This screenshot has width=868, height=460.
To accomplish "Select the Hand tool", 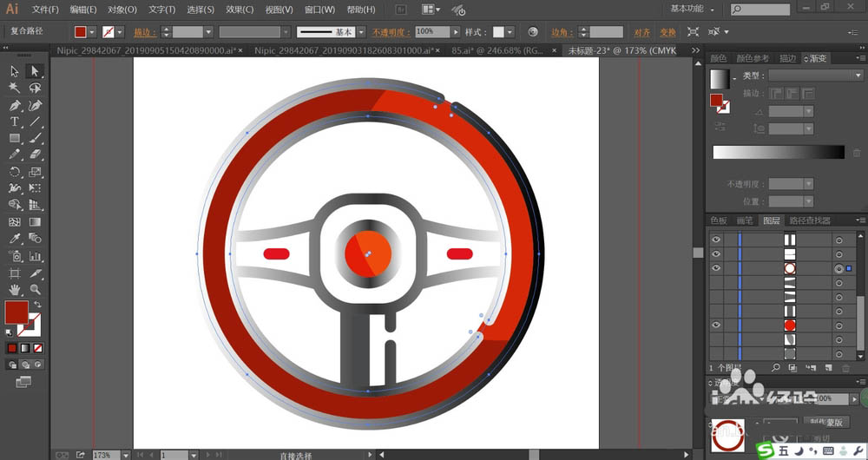I will point(15,290).
